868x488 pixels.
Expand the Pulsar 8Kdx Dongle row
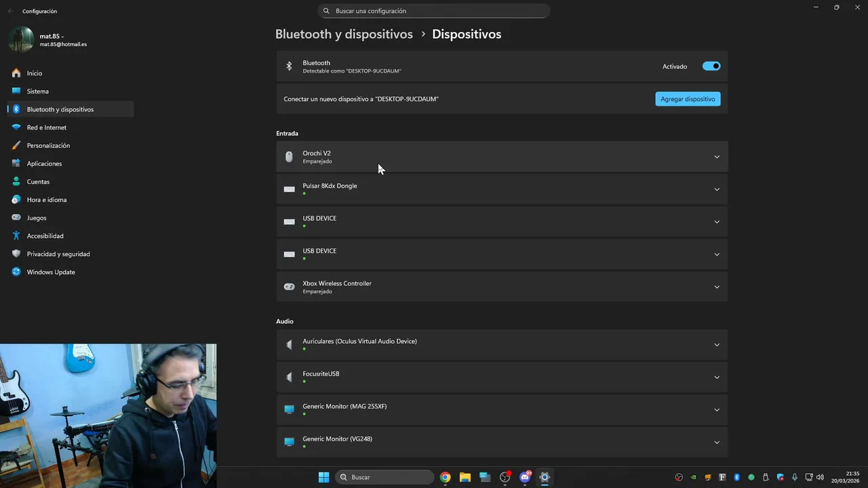pos(502,189)
